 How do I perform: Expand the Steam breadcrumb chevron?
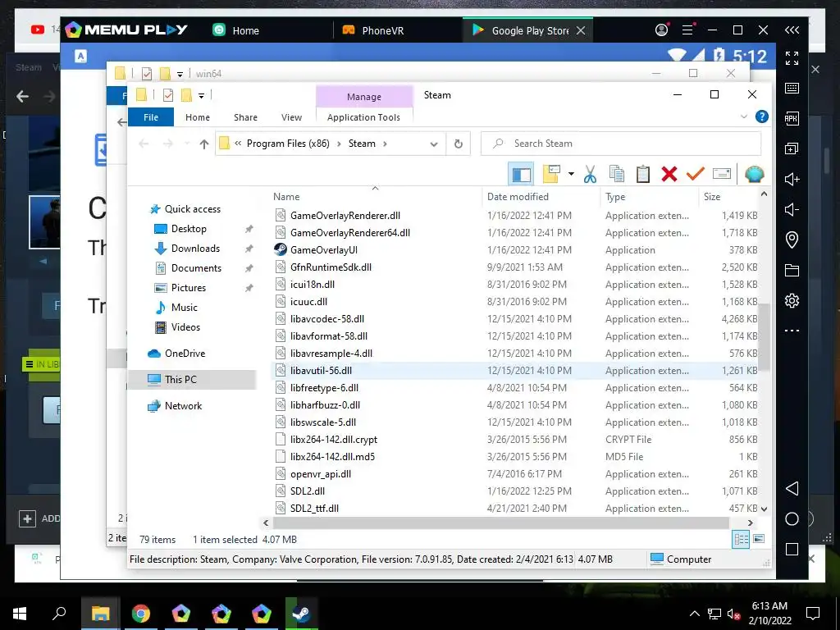(x=385, y=144)
